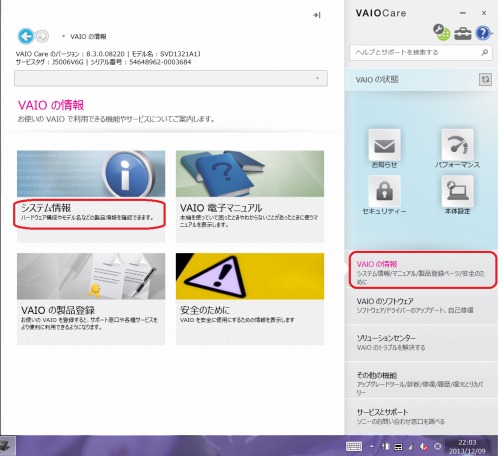Open the 安全のために warning sign image

click(x=250, y=276)
